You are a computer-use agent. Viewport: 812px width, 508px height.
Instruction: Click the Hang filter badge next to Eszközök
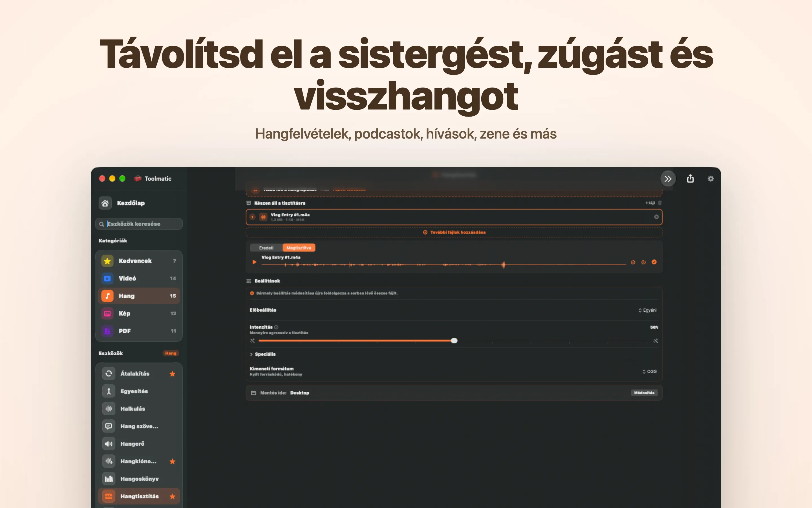click(171, 353)
